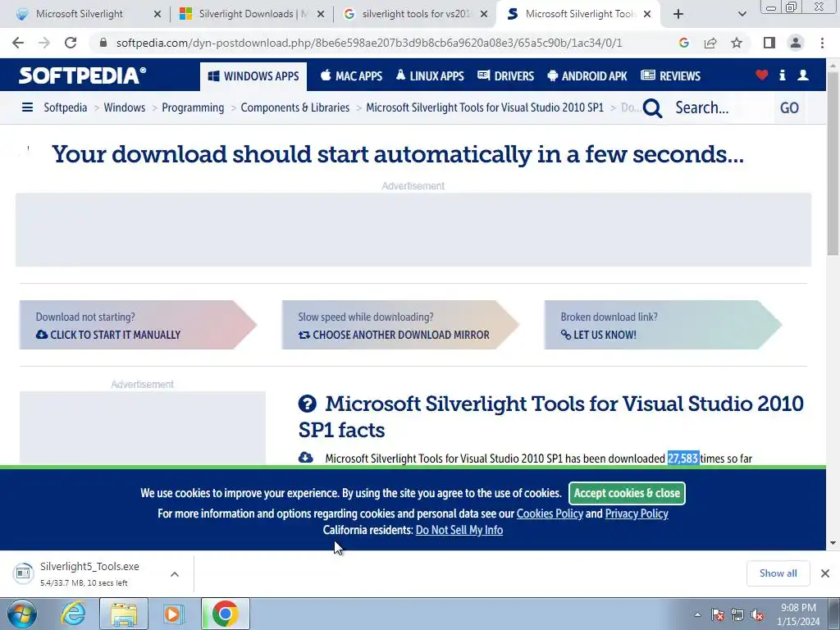This screenshot has height=630, width=840.
Task: Select the Windows Apps menu
Action: 253,76
